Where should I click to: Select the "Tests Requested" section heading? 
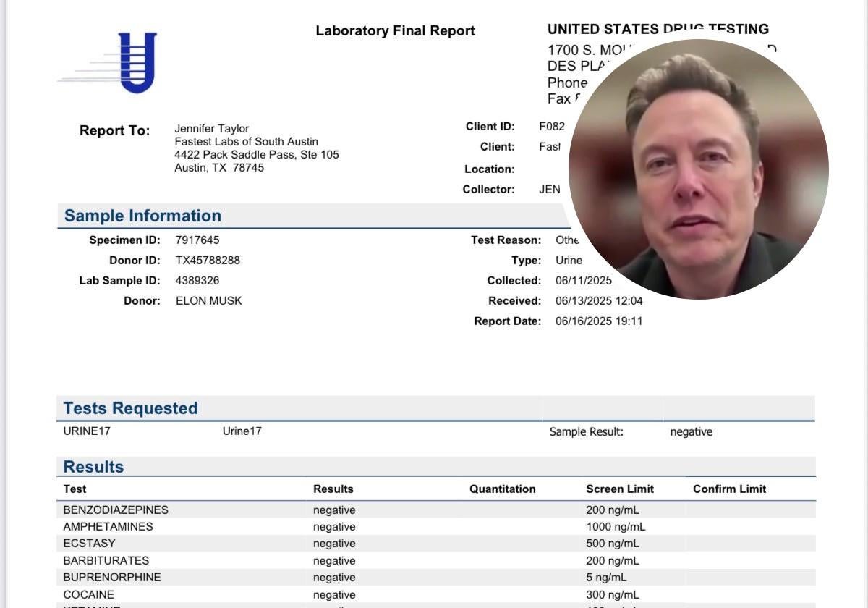[x=130, y=408]
